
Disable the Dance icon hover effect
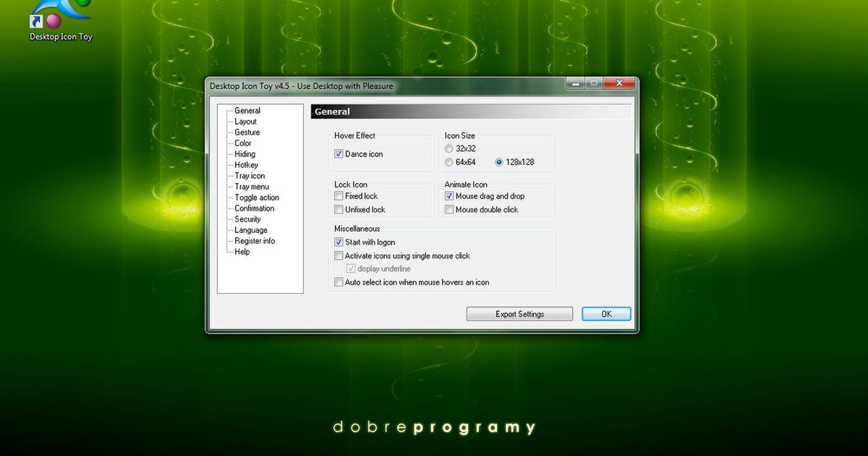click(338, 153)
